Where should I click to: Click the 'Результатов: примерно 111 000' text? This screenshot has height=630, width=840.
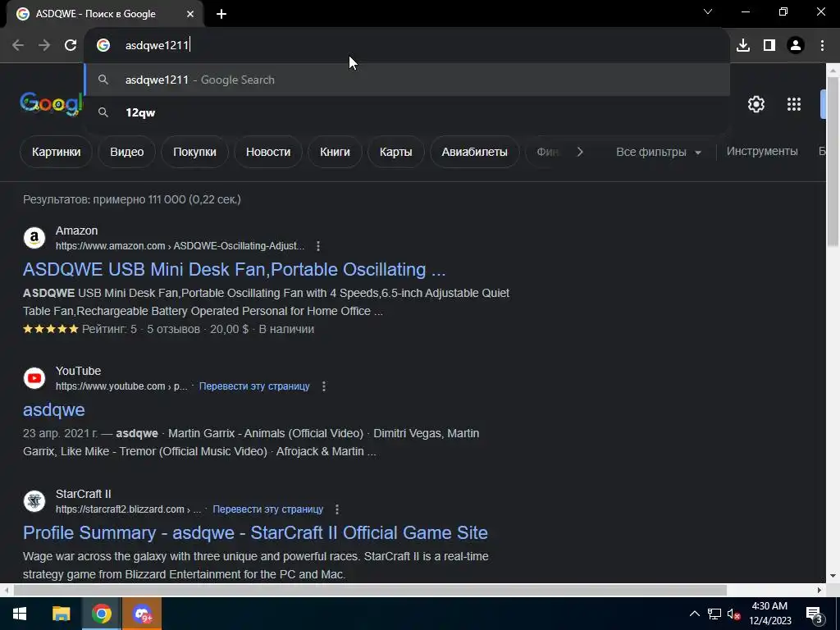(104, 199)
